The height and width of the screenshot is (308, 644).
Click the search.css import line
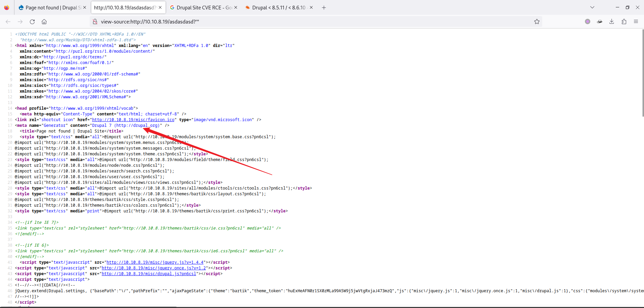[x=94, y=171]
